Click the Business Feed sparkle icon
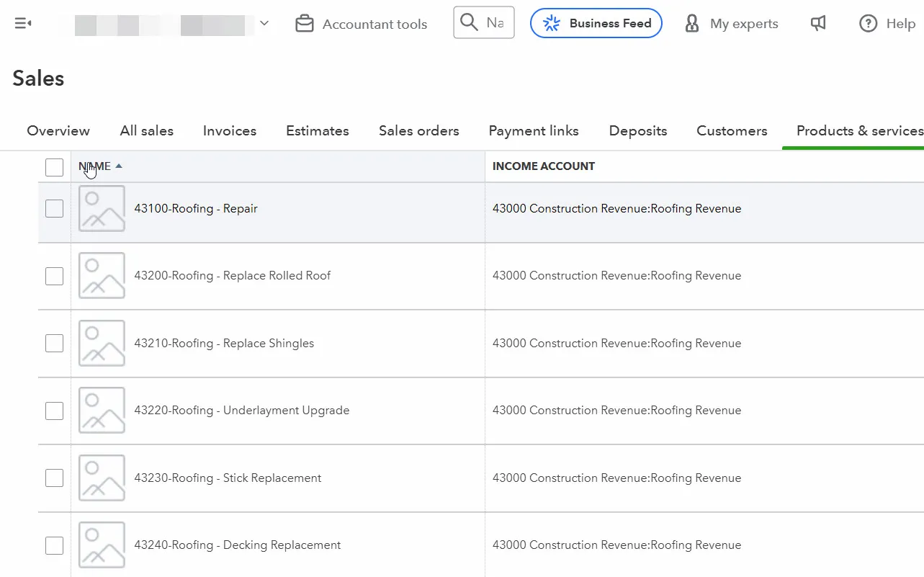Screen dimensions: 924x577 click(552, 24)
